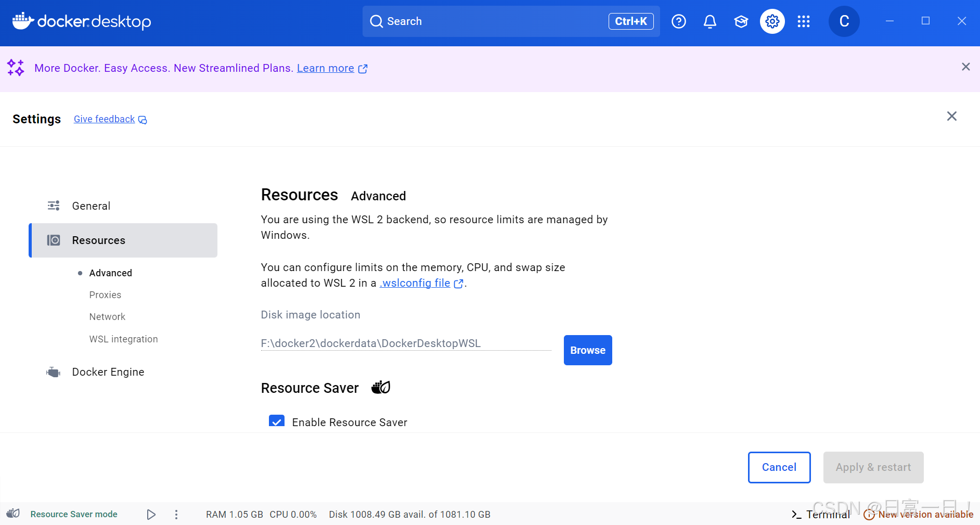Screen dimensions: 980x525
Task: Click the Learn more link
Action: (x=326, y=68)
